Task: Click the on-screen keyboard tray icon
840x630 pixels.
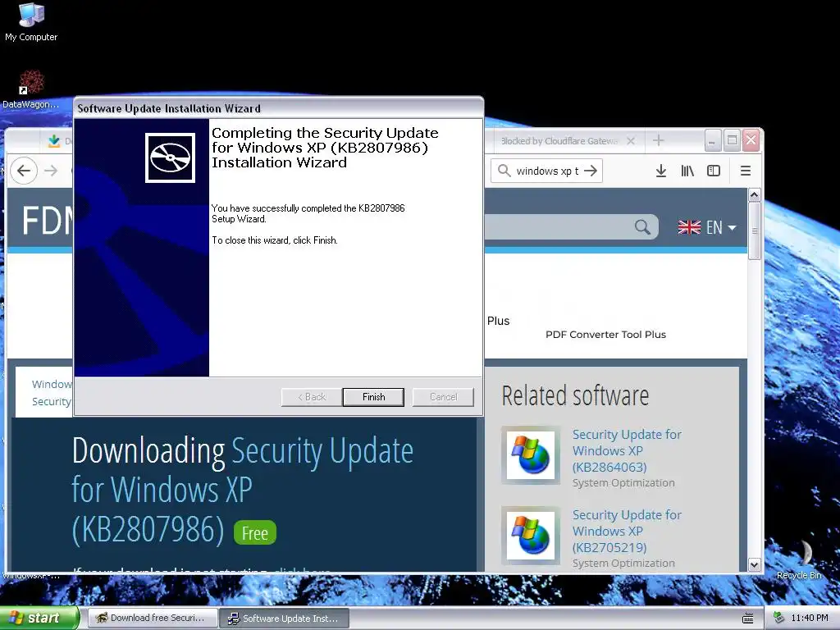Action: (x=748, y=619)
